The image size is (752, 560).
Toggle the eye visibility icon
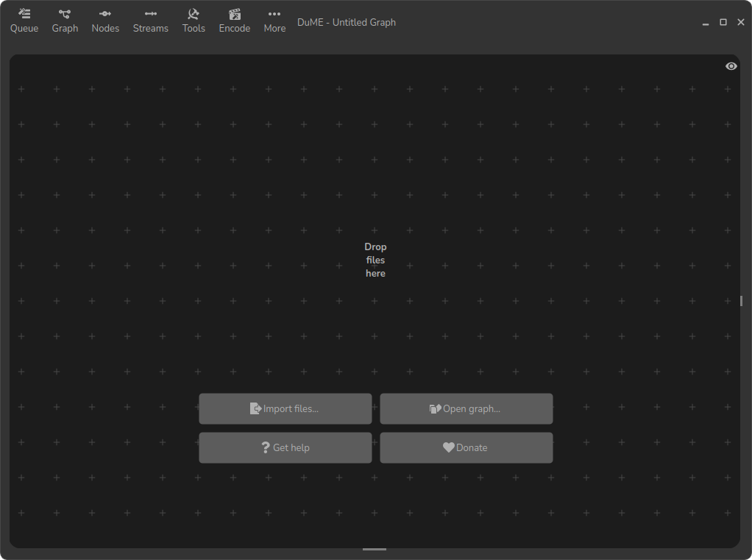click(x=731, y=66)
